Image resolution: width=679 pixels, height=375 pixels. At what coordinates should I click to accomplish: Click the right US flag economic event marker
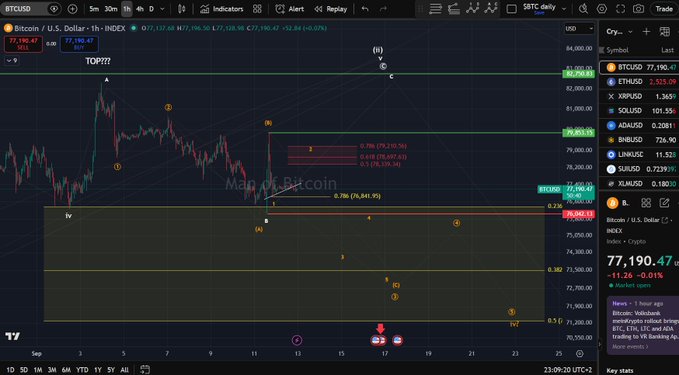[x=397, y=340]
